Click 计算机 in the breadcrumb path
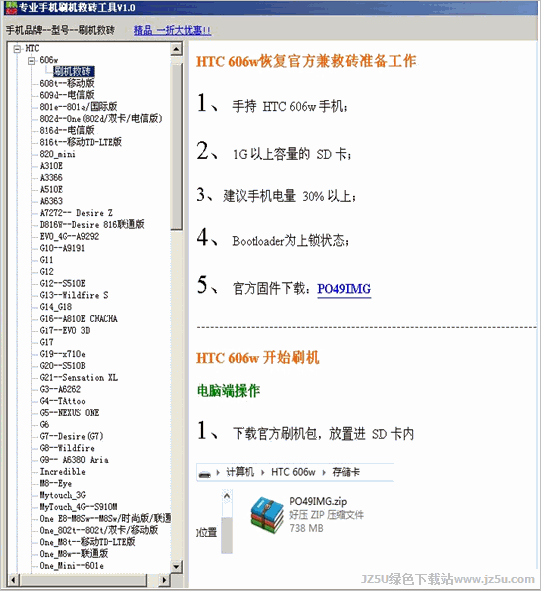This screenshot has height=591, width=541. [x=240, y=472]
